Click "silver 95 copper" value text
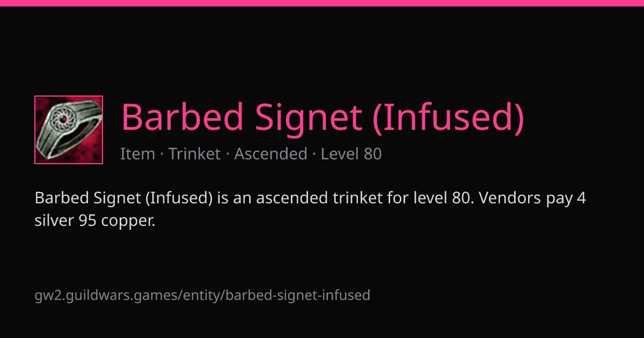 94,221
